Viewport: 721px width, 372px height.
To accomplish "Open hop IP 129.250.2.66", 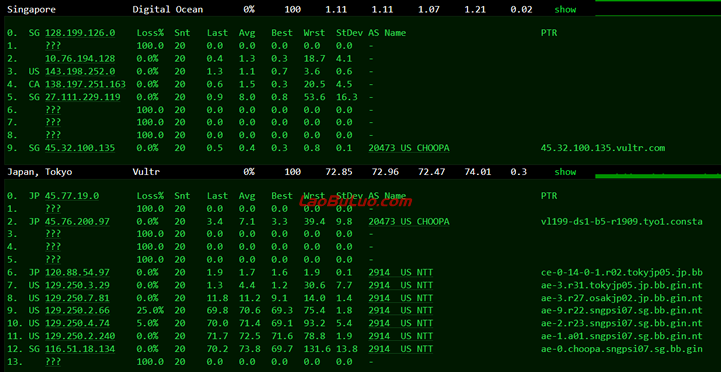I will [77, 310].
